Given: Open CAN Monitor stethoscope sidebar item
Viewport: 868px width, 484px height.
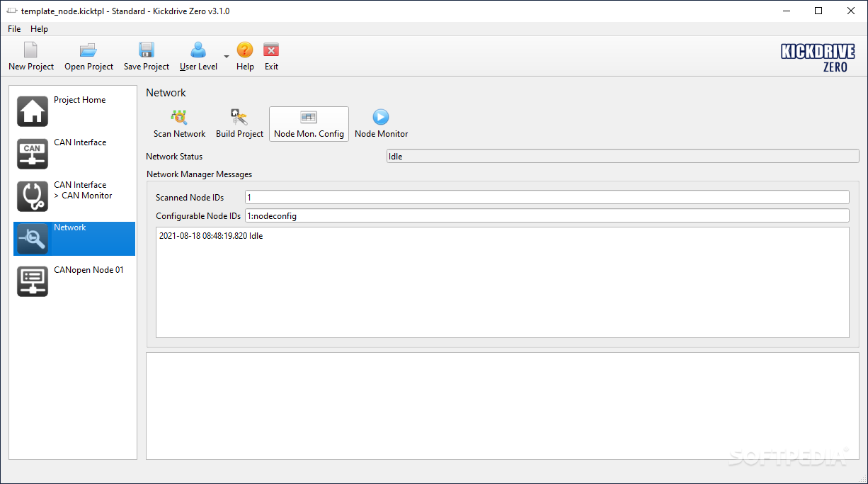Looking at the screenshot, I should point(74,196).
